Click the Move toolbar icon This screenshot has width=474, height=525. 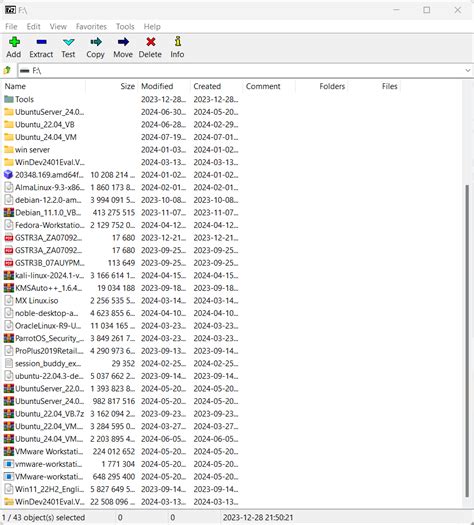tap(123, 42)
